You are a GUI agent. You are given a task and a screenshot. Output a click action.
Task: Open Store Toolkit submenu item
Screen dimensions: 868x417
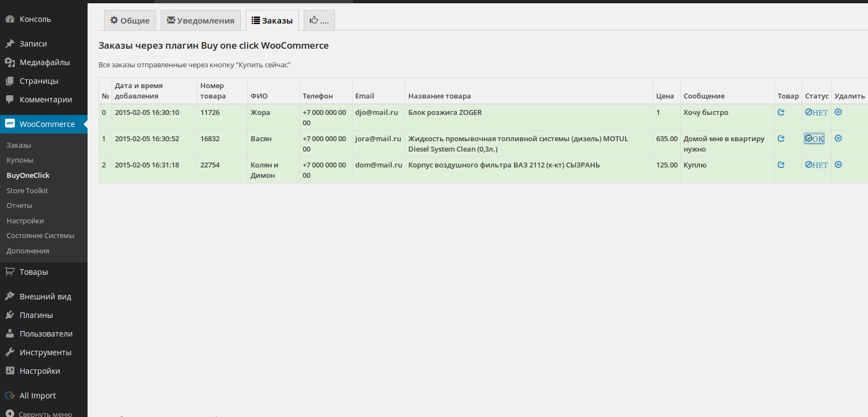27,191
